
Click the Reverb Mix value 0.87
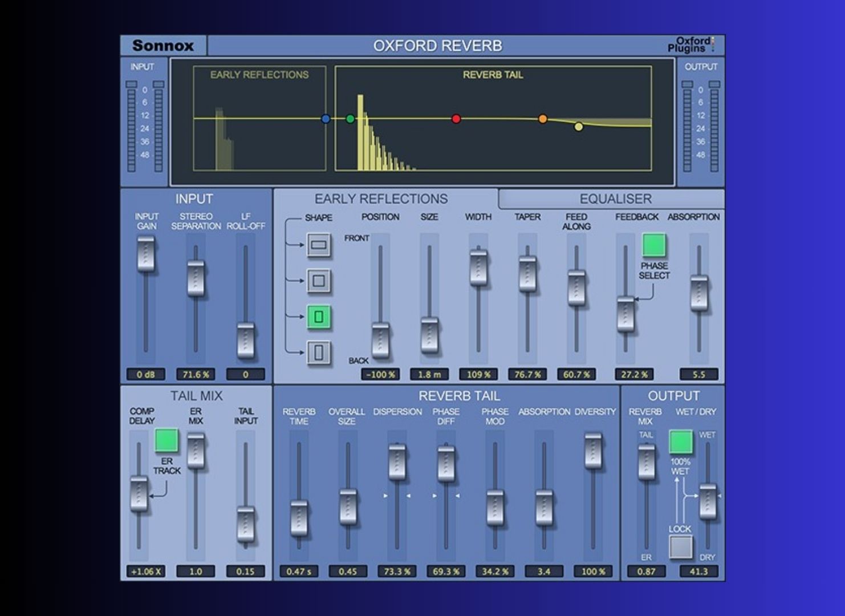[646, 572]
